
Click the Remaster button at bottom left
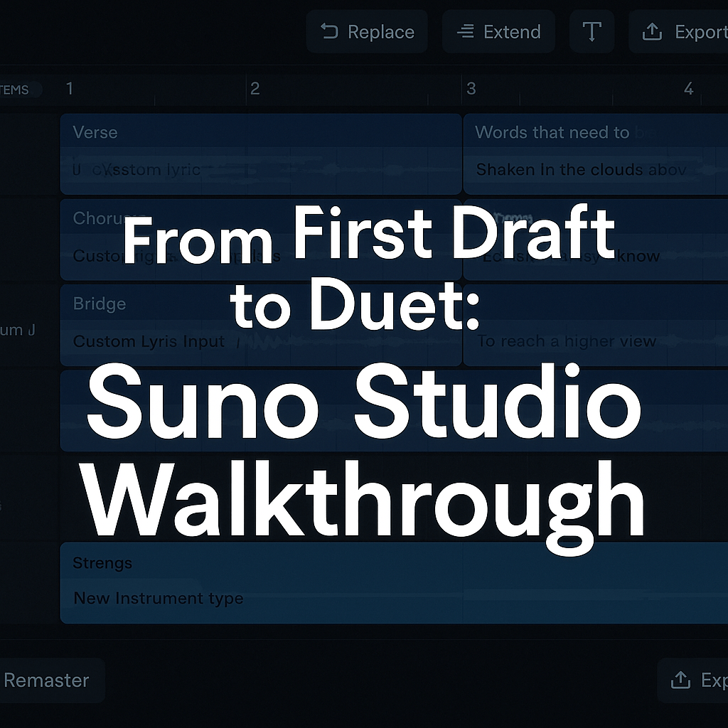47,680
